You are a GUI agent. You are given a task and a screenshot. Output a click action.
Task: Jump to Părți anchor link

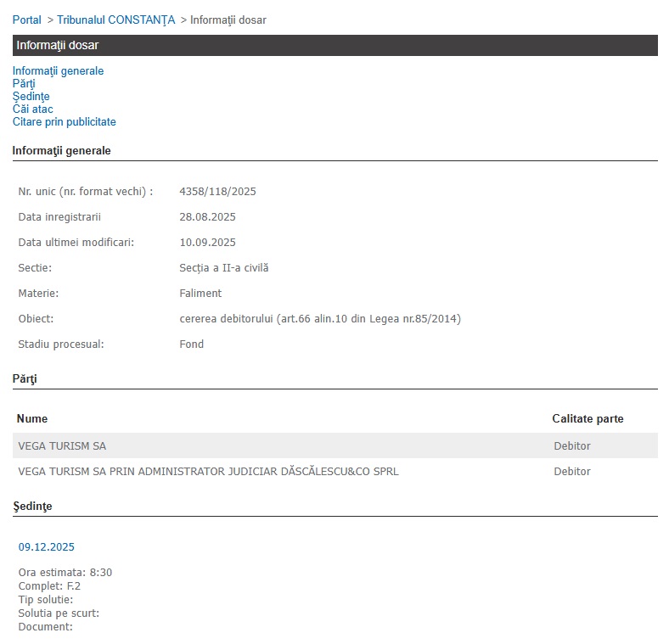coord(24,84)
